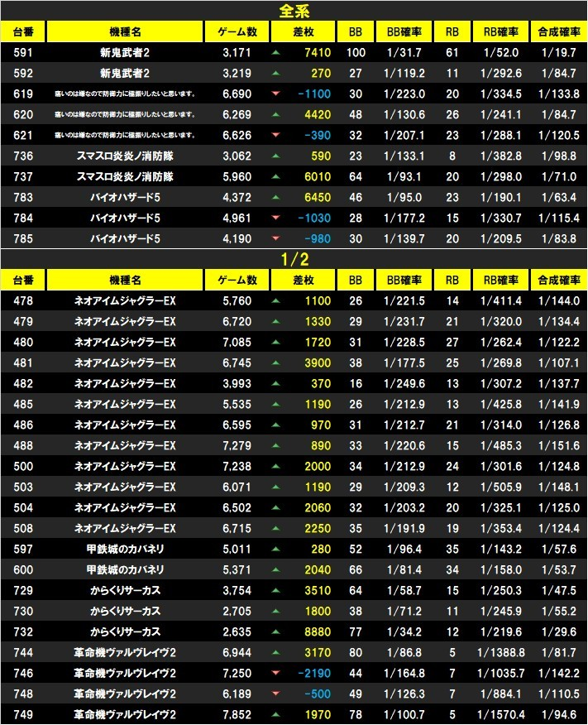Viewport: 588px width, 725px height.
Task: Click machine number 504
Action: 23,507
